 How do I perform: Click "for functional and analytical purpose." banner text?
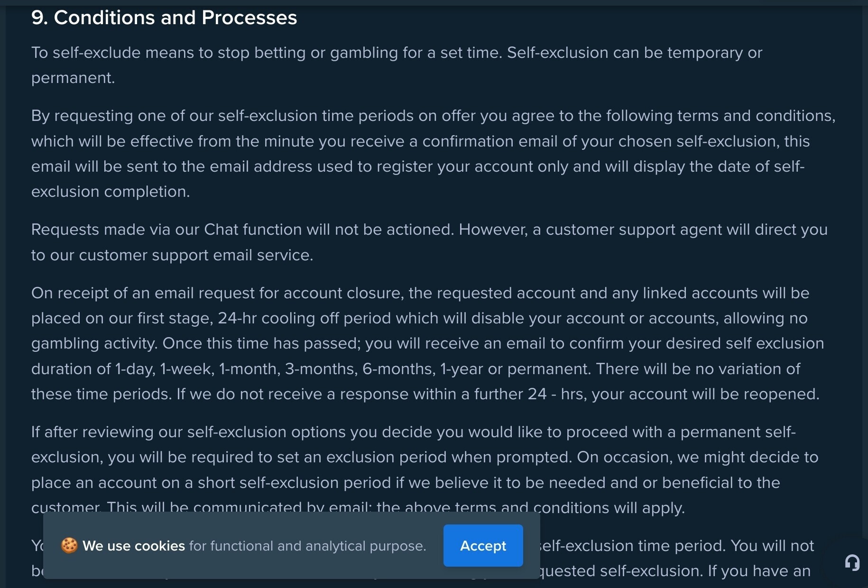click(x=308, y=546)
